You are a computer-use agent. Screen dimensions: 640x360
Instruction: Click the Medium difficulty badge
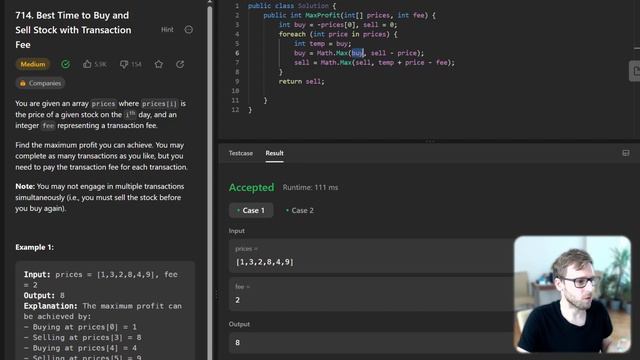[x=33, y=64]
